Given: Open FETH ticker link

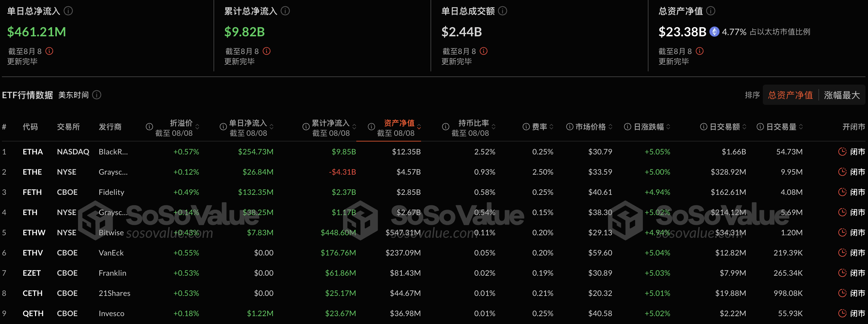Looking at the screenshot, I should (32, 192).
